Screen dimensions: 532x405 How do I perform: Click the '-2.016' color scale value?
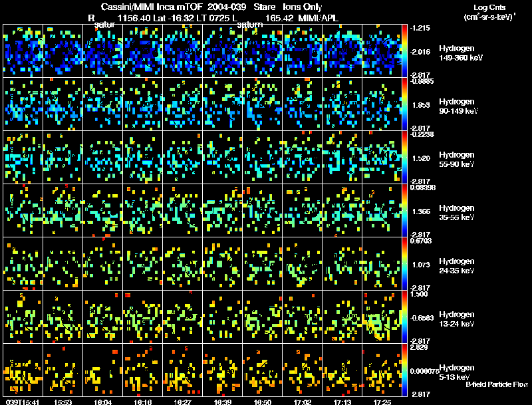[x=420, y=52]
